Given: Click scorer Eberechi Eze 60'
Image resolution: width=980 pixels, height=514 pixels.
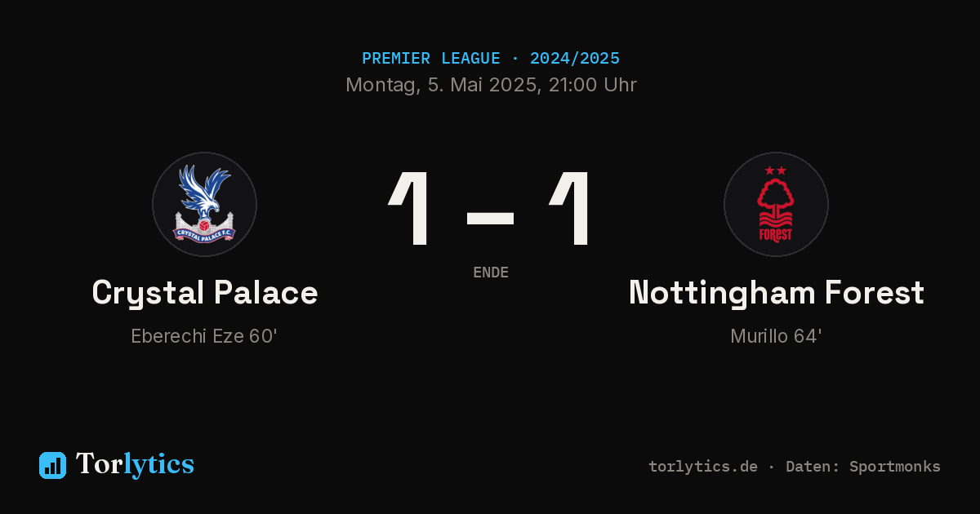Looking at the screenshot, I should tap(204, 336).
